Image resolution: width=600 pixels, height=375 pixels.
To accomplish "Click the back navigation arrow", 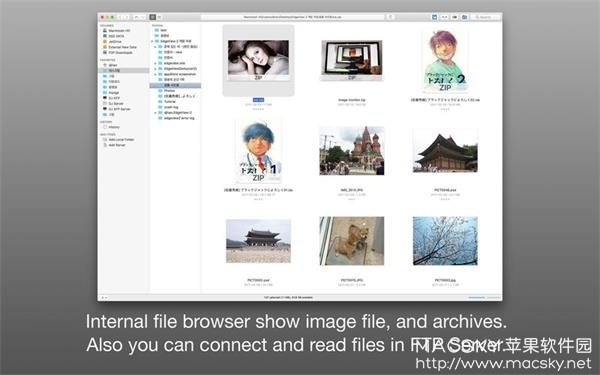I will pos(120,17).
